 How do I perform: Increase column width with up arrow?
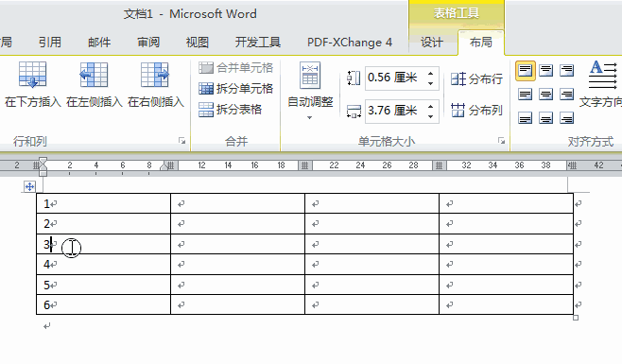pyautogui.click(x=430, y=106)
